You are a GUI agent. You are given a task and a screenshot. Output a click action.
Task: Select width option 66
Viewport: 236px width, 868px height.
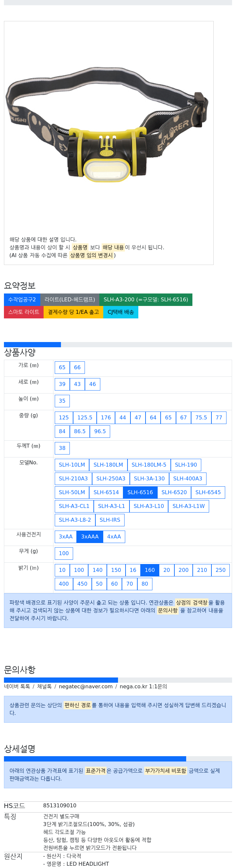[x=77, y=367]
